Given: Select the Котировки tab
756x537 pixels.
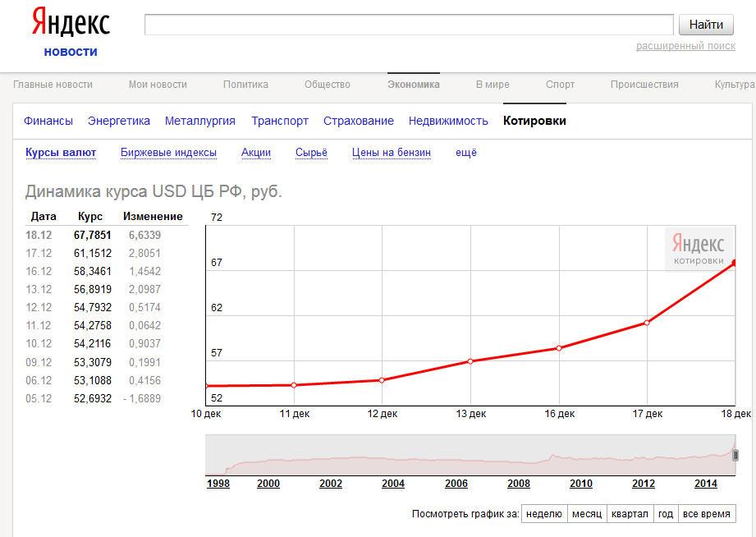Looking at the screenshot, I should pos(534,121).
